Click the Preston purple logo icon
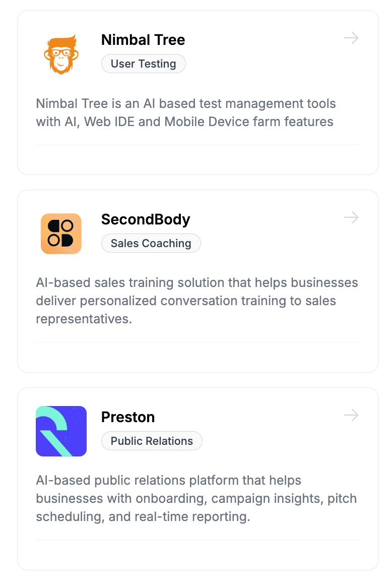This screenshot has height=579, width=392. [61, 431]
